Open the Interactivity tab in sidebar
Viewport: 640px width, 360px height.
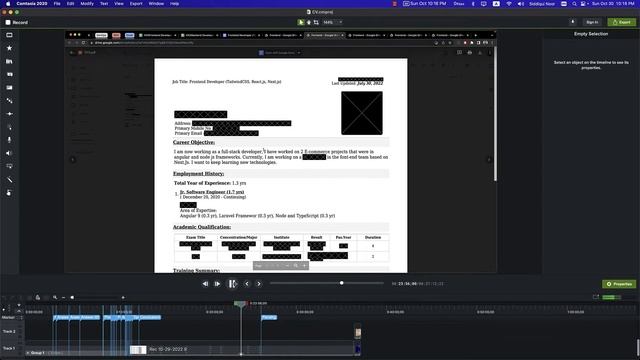[9, 166]
